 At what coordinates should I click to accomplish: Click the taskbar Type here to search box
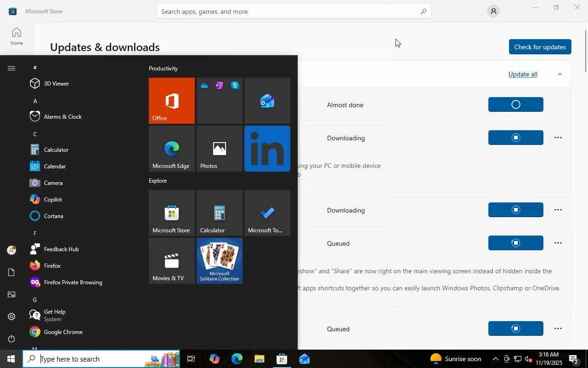pos(102,359)
